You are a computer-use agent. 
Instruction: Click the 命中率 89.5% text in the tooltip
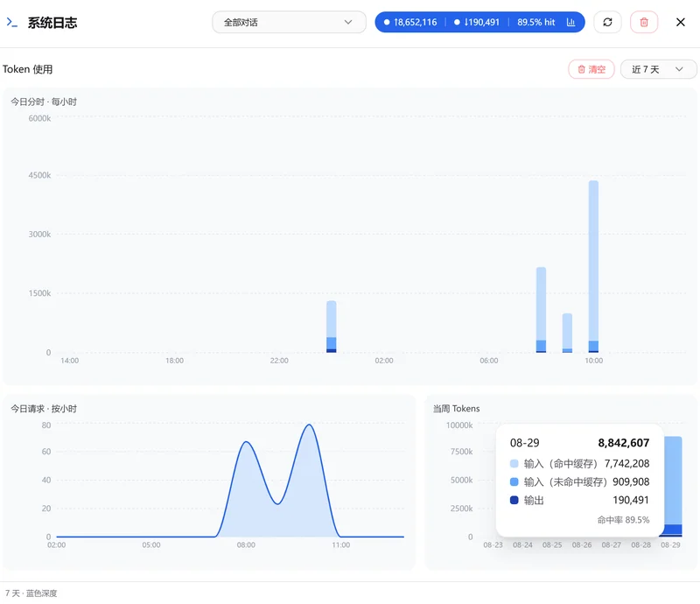coord(623,520)
